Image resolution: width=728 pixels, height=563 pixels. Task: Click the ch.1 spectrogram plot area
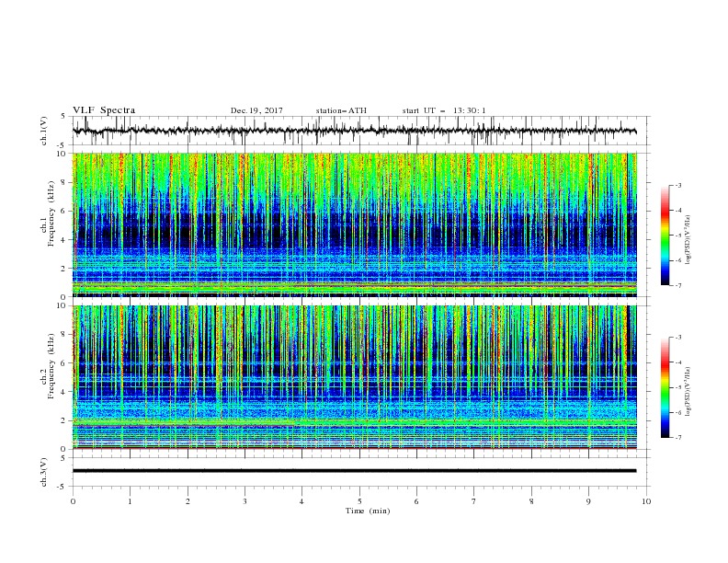click(x=354, y=224)
